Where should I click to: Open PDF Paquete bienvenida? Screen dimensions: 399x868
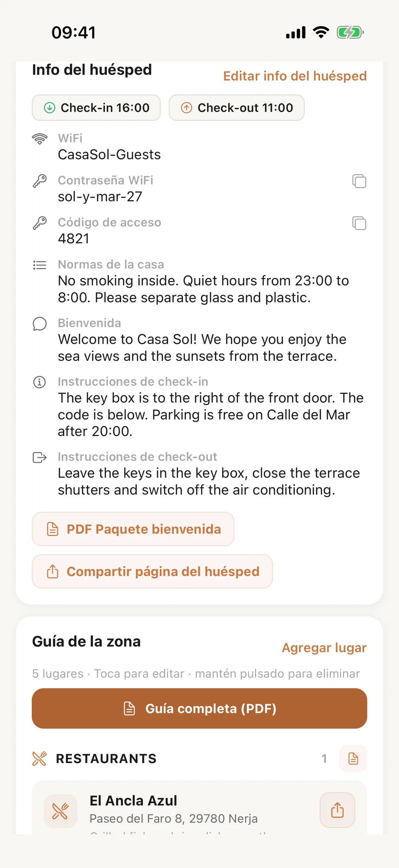133,529
